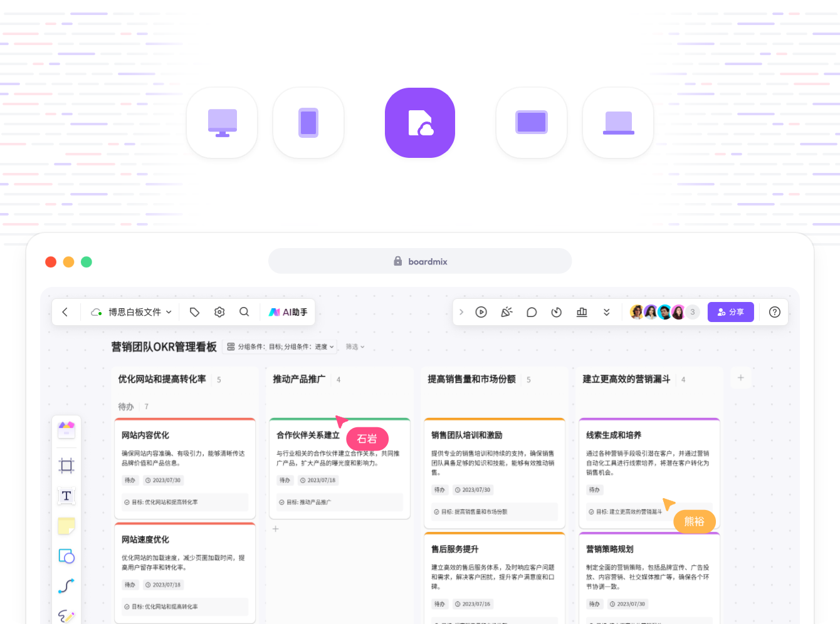Click 2023/07/18 date on 网站速度优化
Image resolution: width=840 pixels, height=624 pixels.
pyautogui.click(x=163, y=585)
